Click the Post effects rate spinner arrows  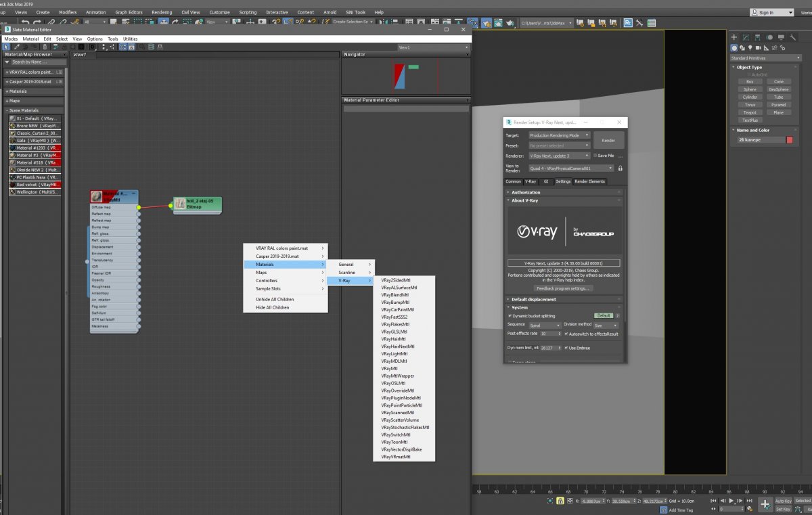point(560,334)
